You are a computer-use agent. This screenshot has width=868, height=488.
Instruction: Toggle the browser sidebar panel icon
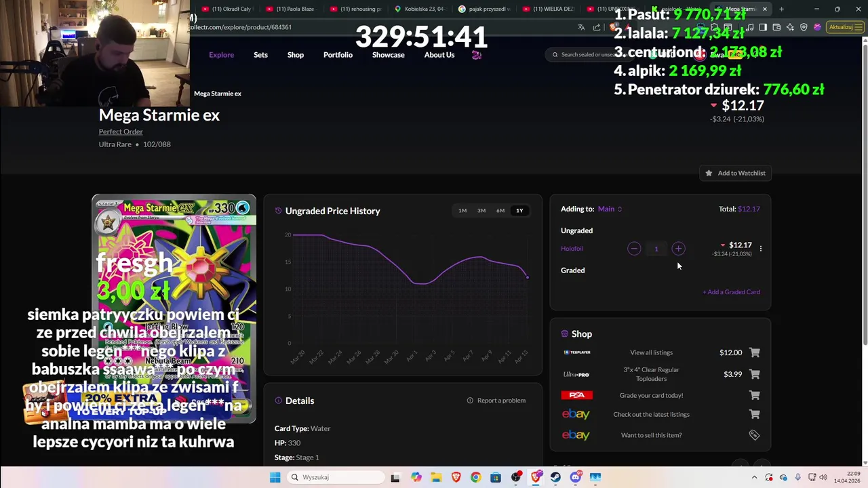[763, 27]
